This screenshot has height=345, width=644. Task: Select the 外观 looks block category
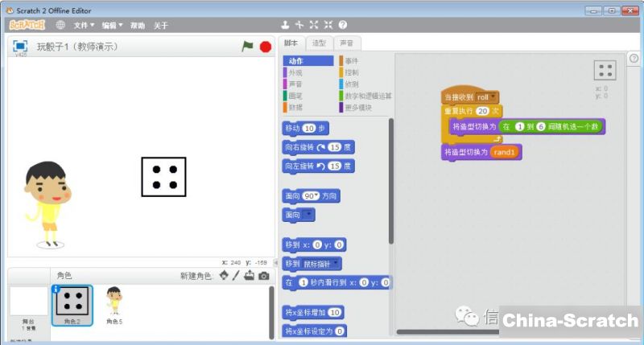[x=295, y=72]
